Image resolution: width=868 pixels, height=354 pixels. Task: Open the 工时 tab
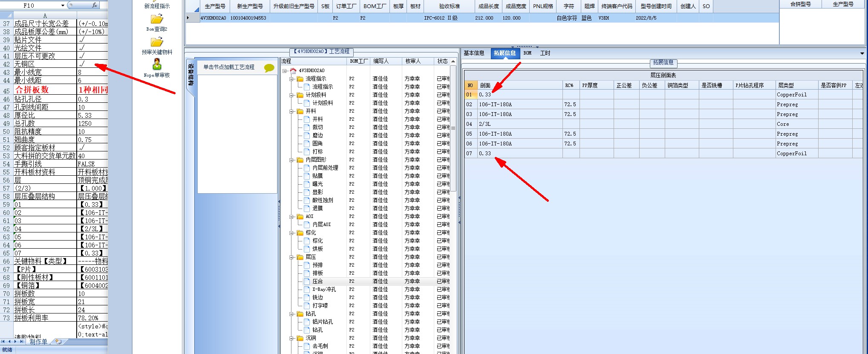coord(545,53)
